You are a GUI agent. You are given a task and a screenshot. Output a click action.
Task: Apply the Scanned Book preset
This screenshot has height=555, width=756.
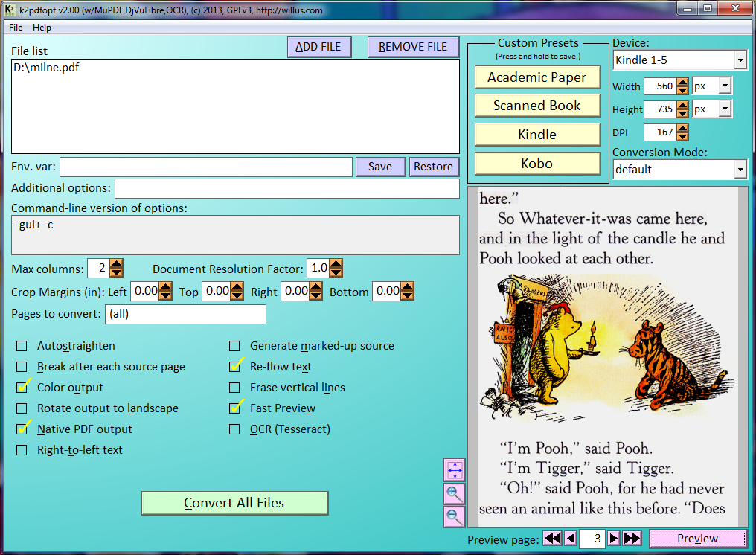pyautogui.click(x=537, y=106)
